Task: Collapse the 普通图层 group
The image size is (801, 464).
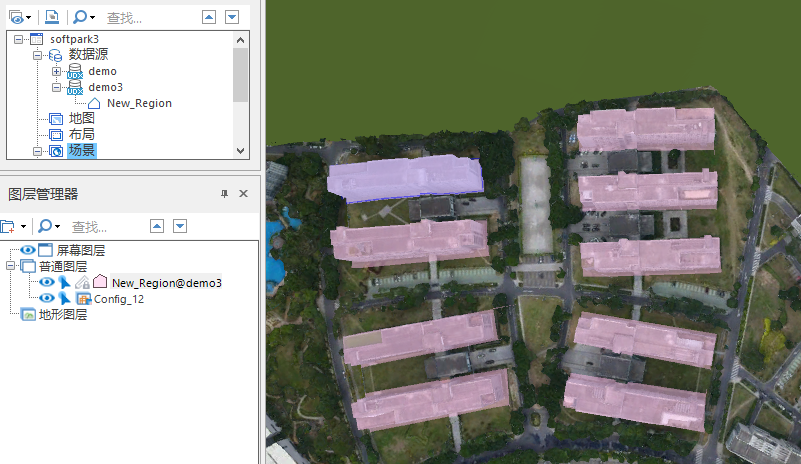Action: pyautogui.click(x=10, y=266)
